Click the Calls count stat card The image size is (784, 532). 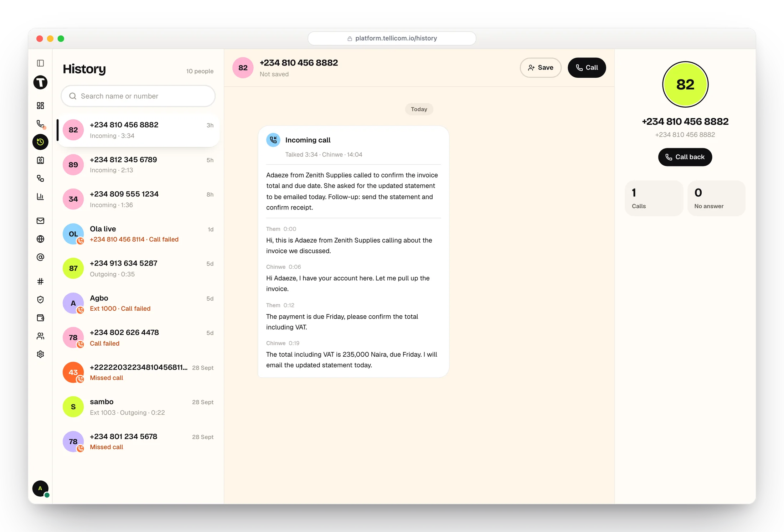pos(654,198)
